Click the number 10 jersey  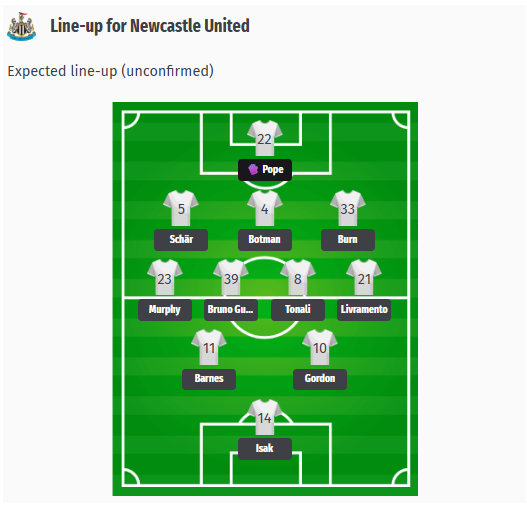pos(320,347)
